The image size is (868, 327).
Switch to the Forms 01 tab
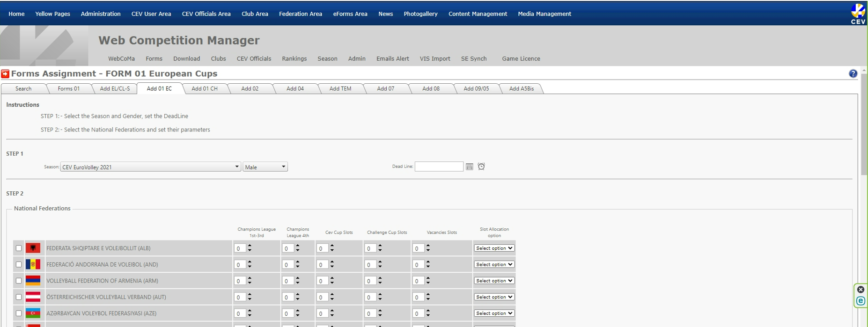(x=69, y=88)
